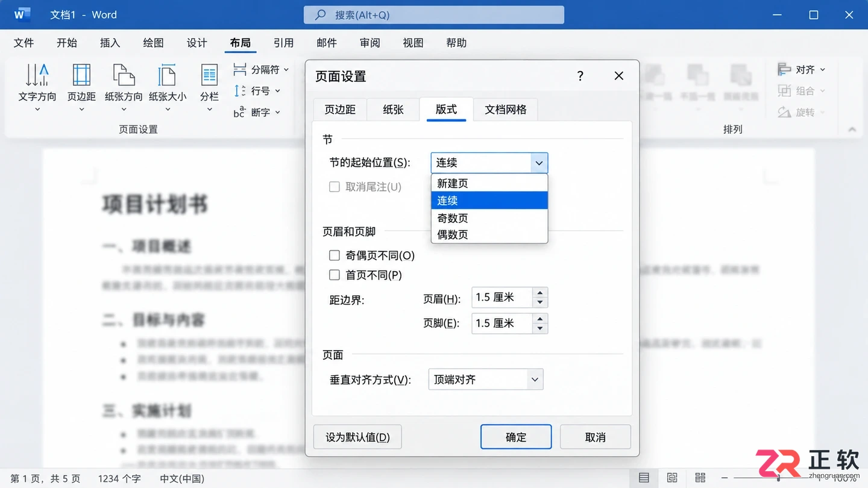Confirm with the 确定 button
The height and width of the screenshot is (488, 868).
point(516,437)
